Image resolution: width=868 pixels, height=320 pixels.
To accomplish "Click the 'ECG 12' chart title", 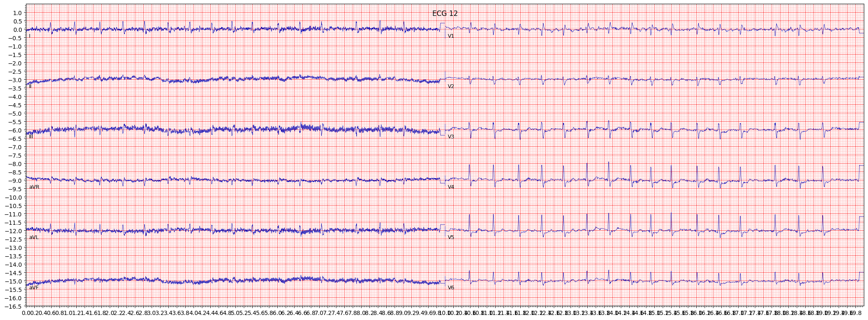I will pyautogui.click(x=445, y=13).
